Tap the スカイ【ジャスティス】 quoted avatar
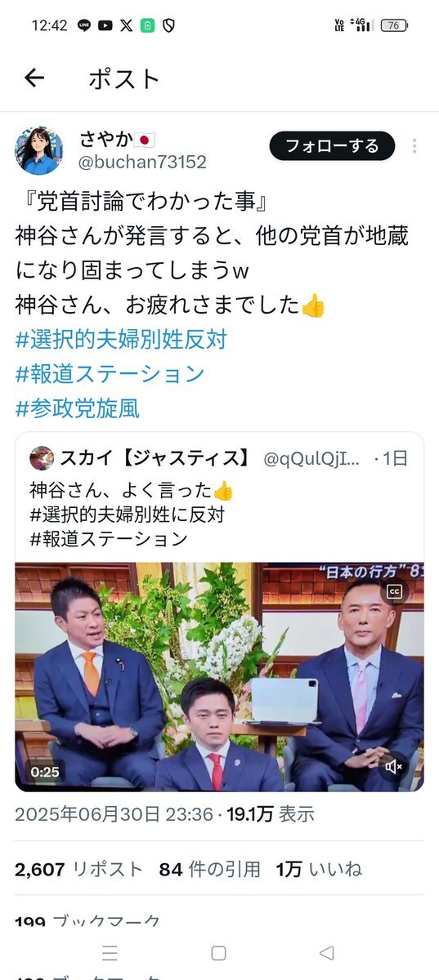 (x=42, y=458)
